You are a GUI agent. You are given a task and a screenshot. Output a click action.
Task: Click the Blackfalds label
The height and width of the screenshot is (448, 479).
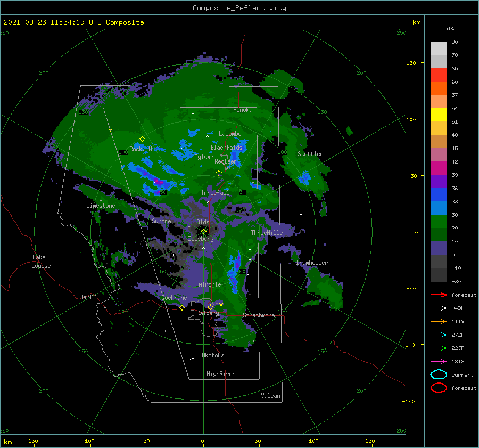click(x=226, y=148)
